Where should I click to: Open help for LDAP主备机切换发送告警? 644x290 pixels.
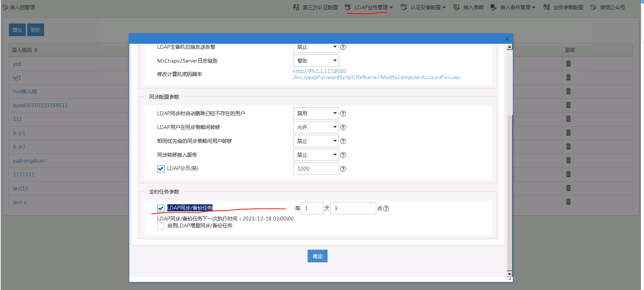tap(343, 47)
